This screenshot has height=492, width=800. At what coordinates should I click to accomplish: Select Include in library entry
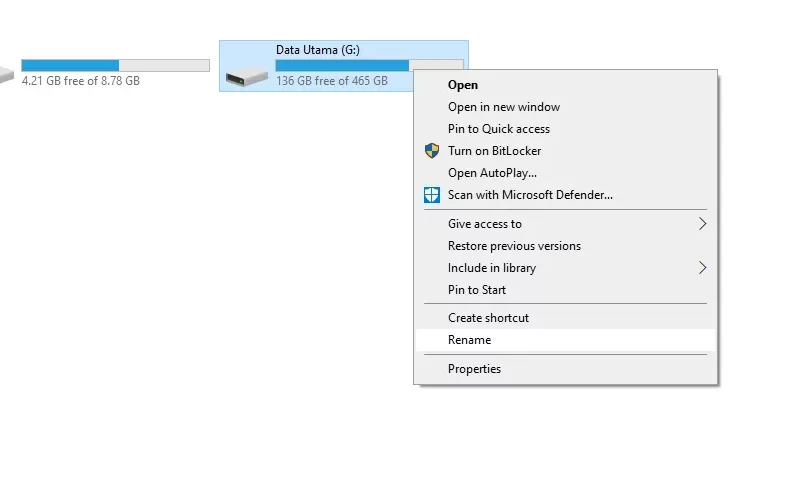(x=565, y=267)
